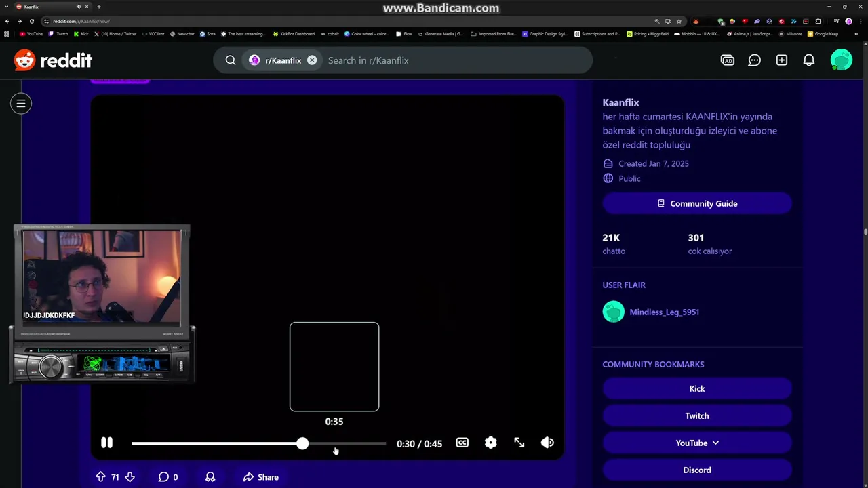Open the Sora bookmark
868x488 pixels.
[207, 33]
